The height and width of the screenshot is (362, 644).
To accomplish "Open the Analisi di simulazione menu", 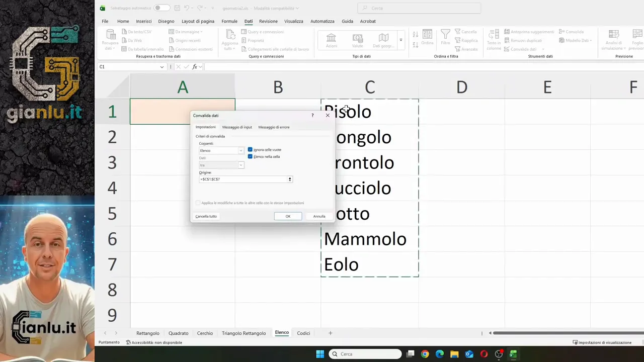I will (613, 40).
